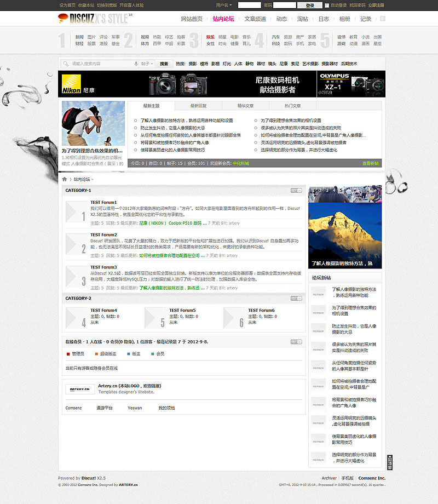Open topic 了解人像摄影的独特方法 in latest list
The width and height of the screenshot is (438, 504).
click(186, 121)
